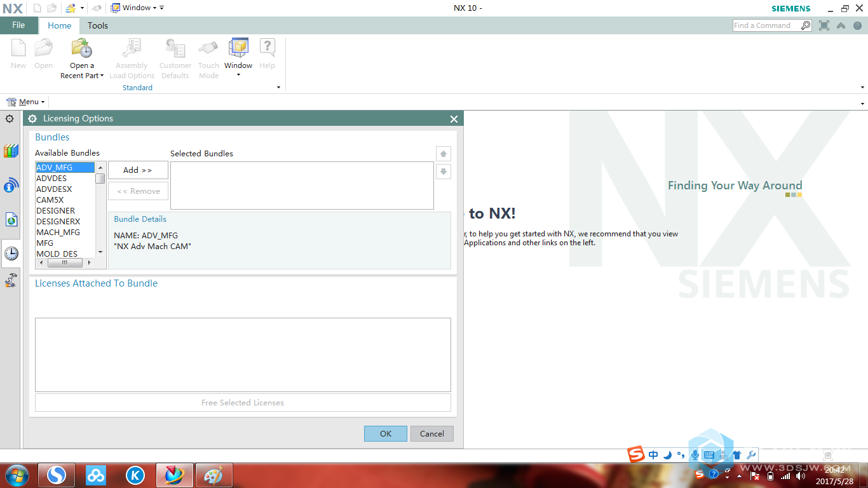Select ADVDESX bundle in list

[65, 189]
